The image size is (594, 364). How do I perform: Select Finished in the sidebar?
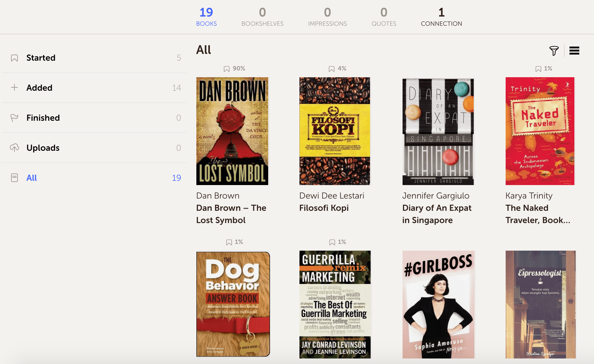tap(43, 118)
